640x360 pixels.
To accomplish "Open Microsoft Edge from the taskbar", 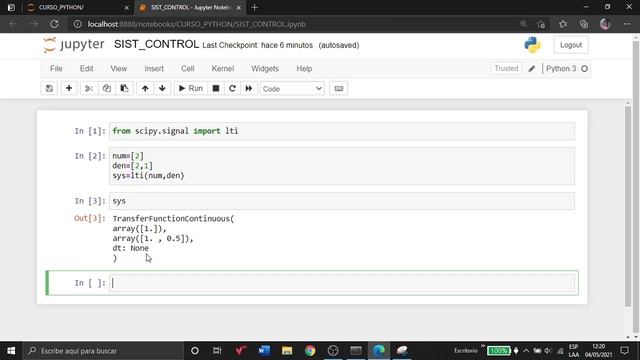I will 379,351.
